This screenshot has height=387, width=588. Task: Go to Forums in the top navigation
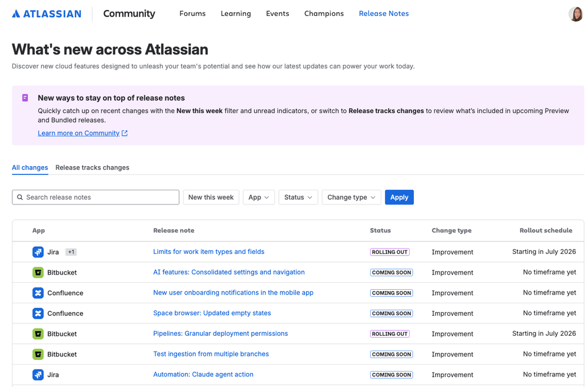tap(192, 14)
